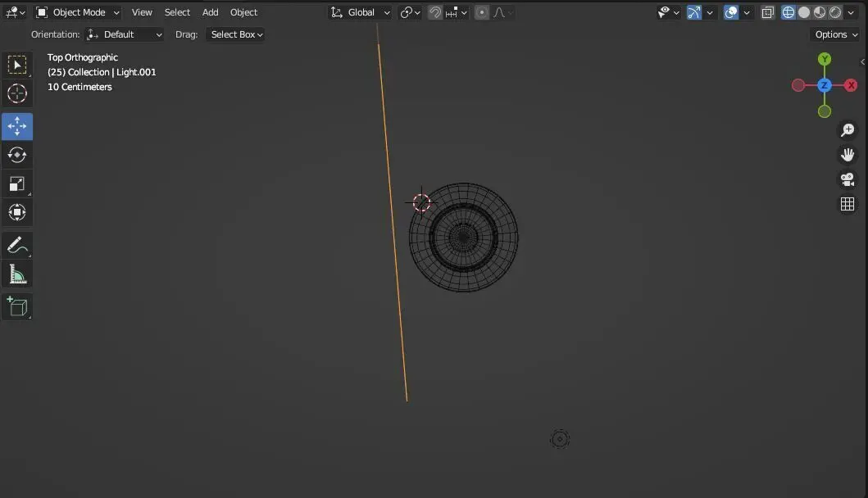Open the Add menu
This screenshot has height=498, width=868.
coord(211,12)
